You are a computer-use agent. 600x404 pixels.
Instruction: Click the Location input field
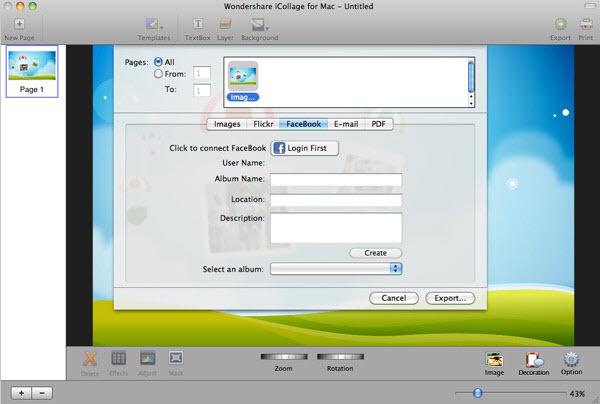pyautogui.click(x=336, y=200)
